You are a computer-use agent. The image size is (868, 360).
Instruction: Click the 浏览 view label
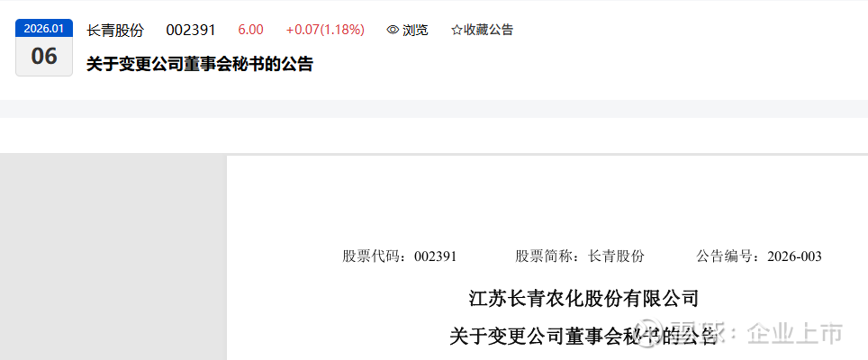[415, 30]
